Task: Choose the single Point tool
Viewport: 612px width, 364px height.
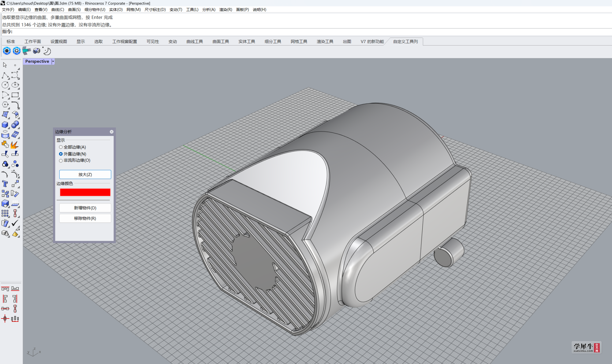Action: pyautogui.click(x=15, y=65)
